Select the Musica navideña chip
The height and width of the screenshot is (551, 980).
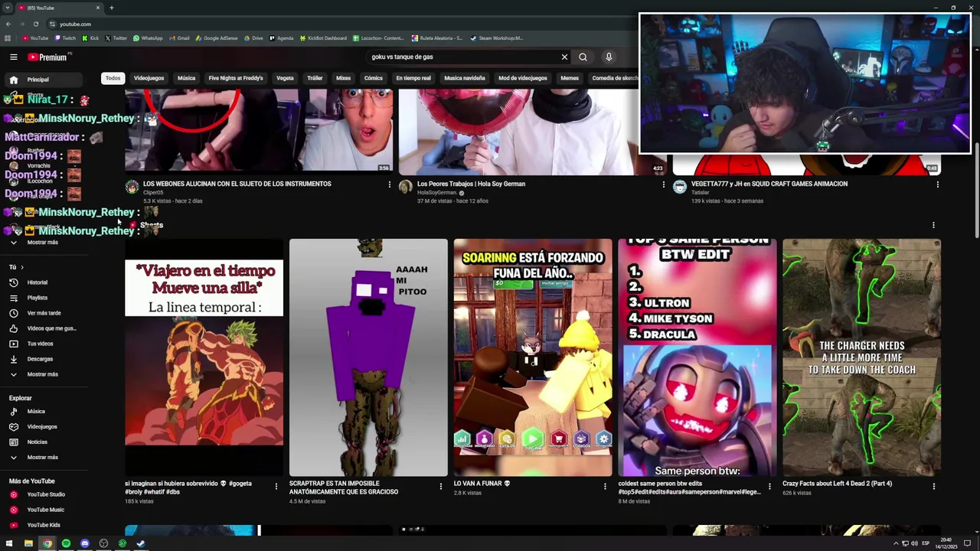(465, 78)
